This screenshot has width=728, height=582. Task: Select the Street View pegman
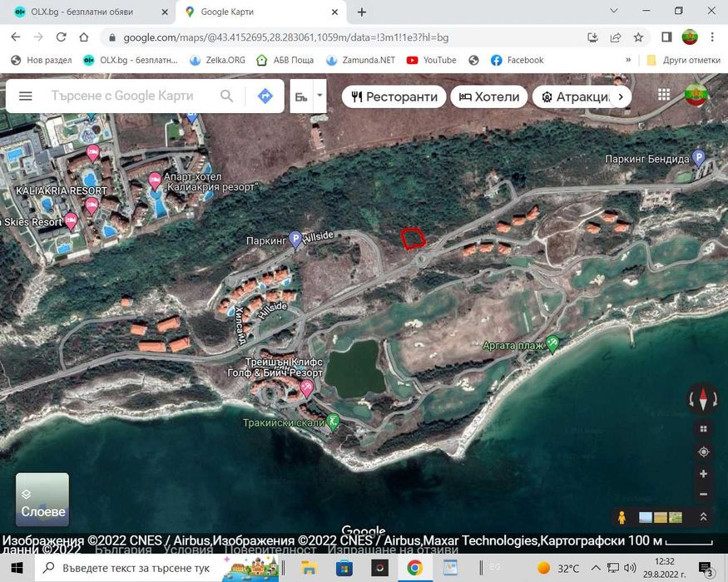click(x=622, y=517)
